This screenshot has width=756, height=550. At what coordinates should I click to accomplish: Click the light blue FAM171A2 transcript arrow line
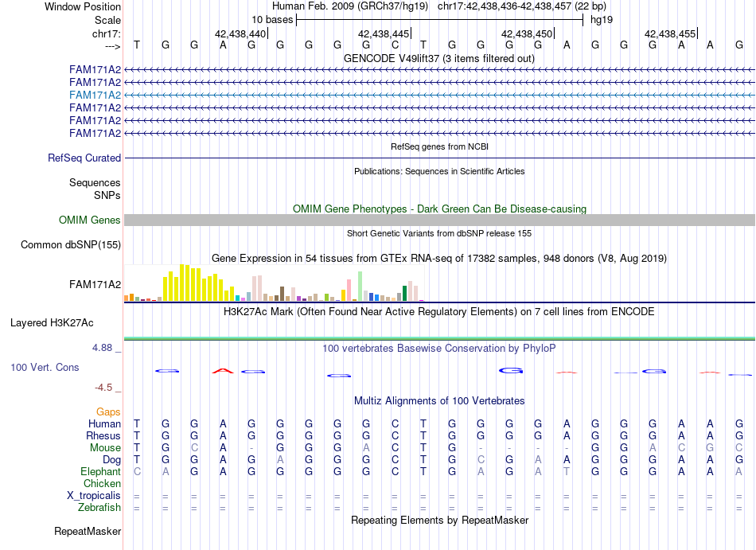click(440, 95)
